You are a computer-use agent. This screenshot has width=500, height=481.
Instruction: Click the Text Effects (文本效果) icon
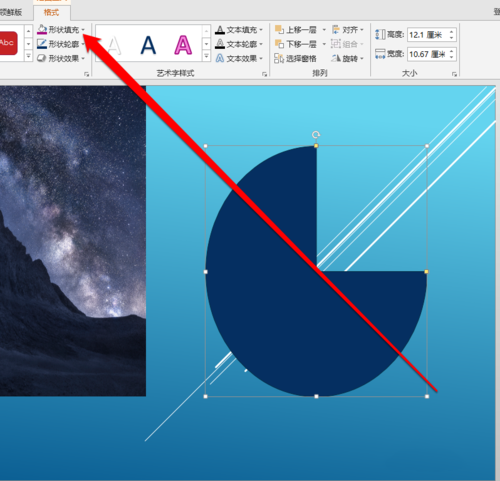(x=220, y=58)
